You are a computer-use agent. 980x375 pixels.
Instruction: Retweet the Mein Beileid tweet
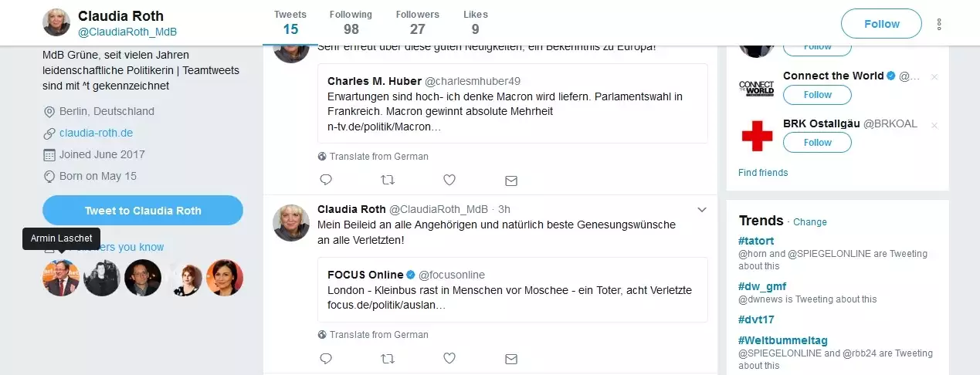coord(388,358)
